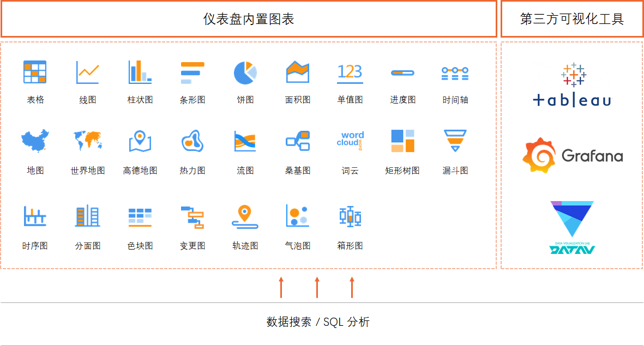Click the 数据搜索 / SQL 分析 label
The height and width of the screenshot is (346, 644).
pyautogui.click(x=318, y=322)
